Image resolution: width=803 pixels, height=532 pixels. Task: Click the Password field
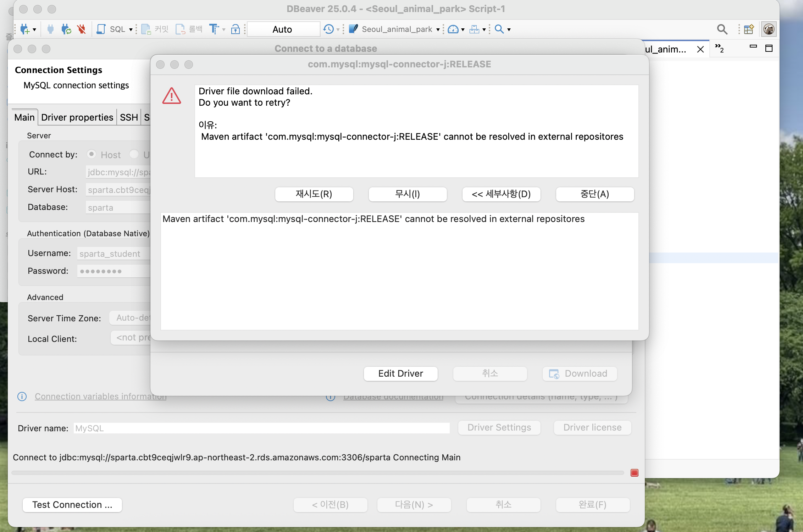pyautogui.click(x=114, y=271)
